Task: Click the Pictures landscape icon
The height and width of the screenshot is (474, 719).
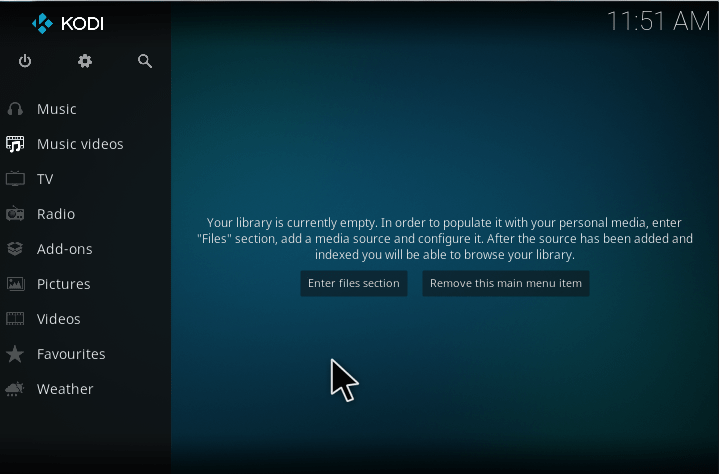Action: (x=15, y=284)
